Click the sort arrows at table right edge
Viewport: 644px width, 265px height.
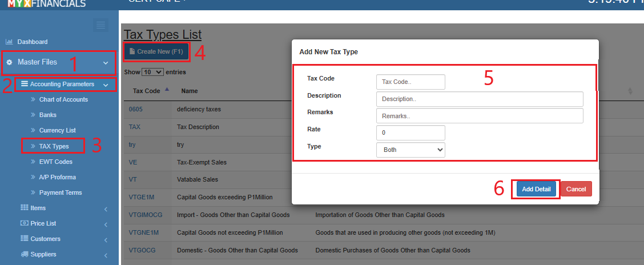coord(630,91)
